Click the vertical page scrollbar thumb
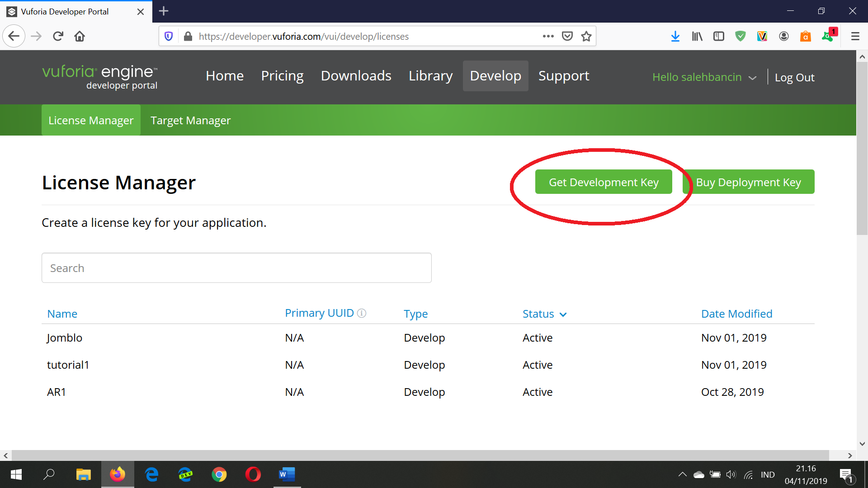This screenshot has height=488, width=868. click(x=862, y=149)
